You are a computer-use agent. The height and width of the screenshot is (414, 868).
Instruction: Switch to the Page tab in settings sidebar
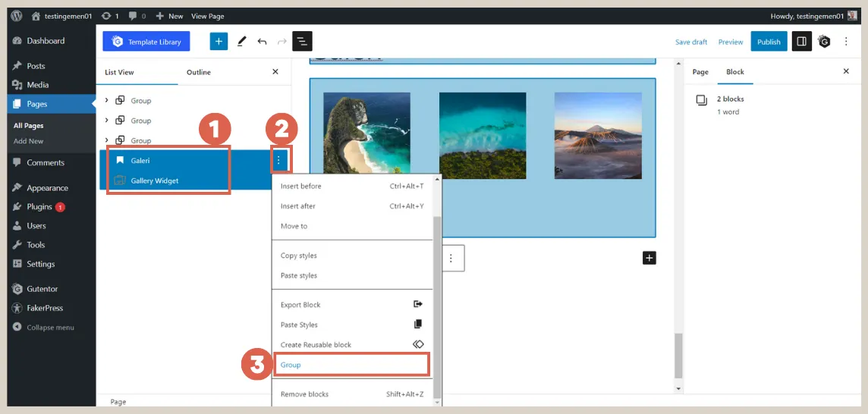pos(700,72)
